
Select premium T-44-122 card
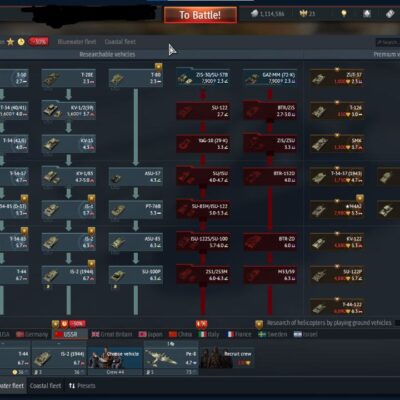(x=337, y=307)
